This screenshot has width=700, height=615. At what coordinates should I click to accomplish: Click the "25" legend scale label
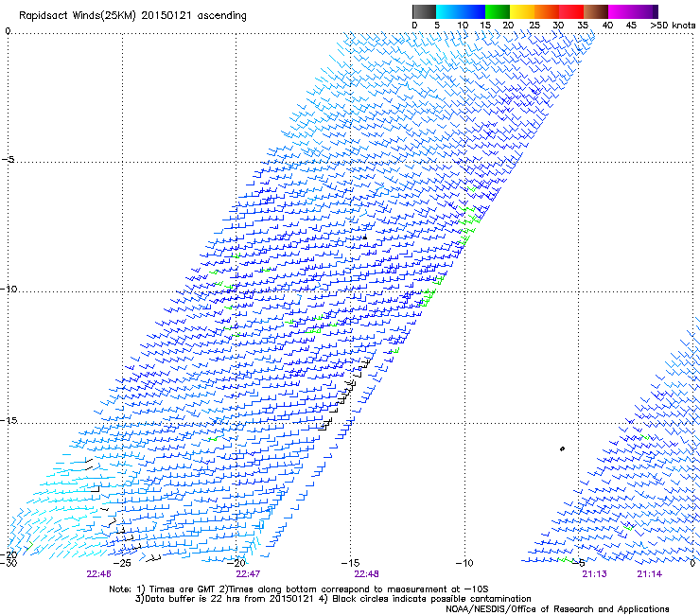coord(534,25)
